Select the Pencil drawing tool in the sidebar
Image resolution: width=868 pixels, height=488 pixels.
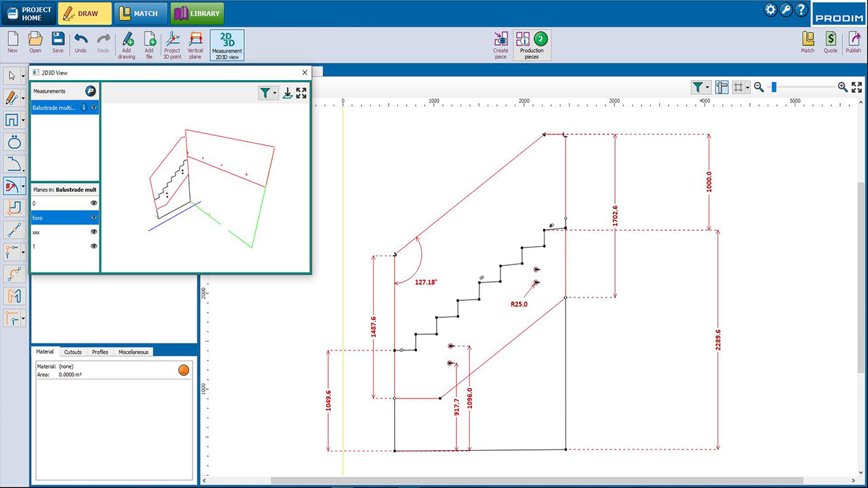11,98
